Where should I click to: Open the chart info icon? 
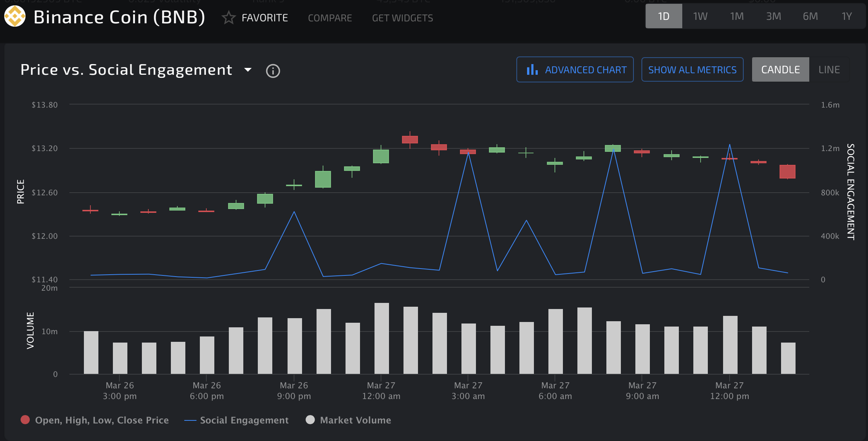pos(273,71)
